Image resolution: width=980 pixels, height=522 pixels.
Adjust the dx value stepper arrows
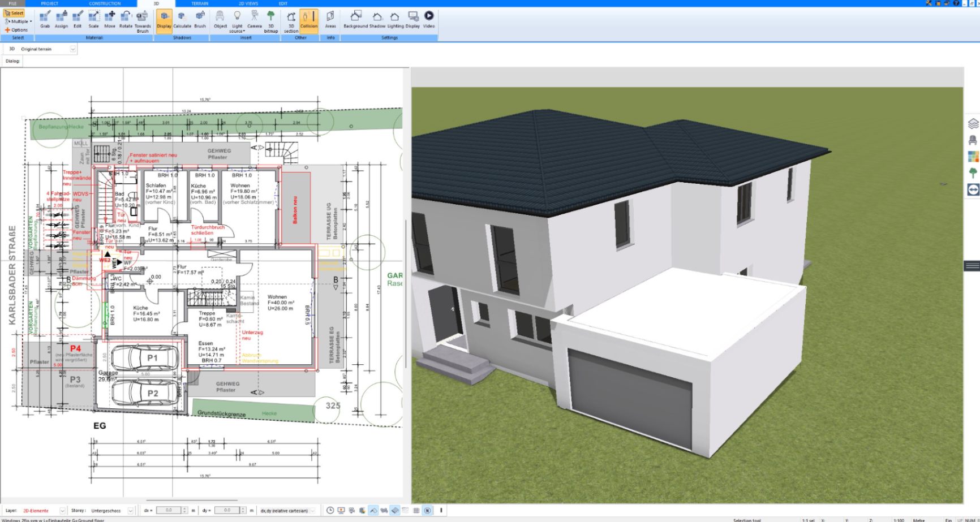pos(184,510)
